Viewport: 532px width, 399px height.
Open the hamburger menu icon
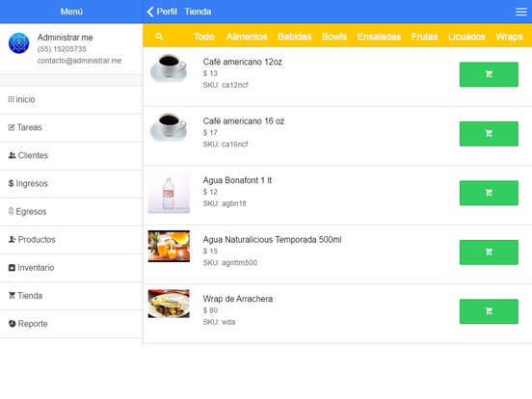(520, 12)
